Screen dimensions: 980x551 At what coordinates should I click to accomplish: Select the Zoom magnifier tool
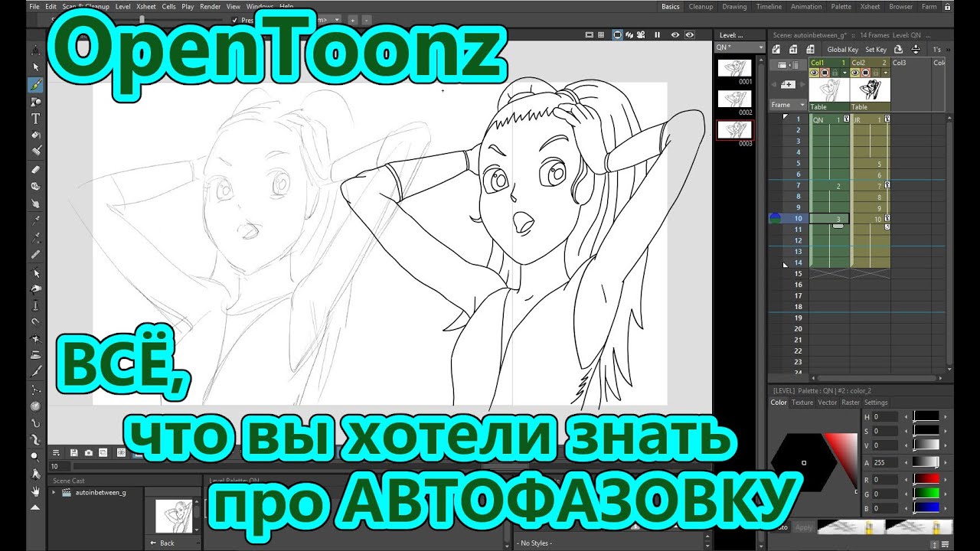tap(35, 457)
